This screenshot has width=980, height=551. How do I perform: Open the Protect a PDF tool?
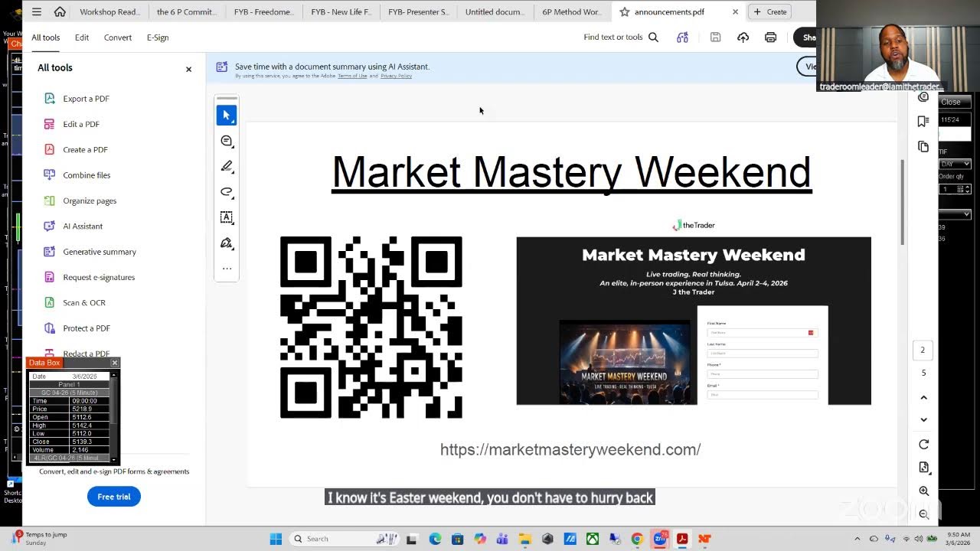pos(87,328)
